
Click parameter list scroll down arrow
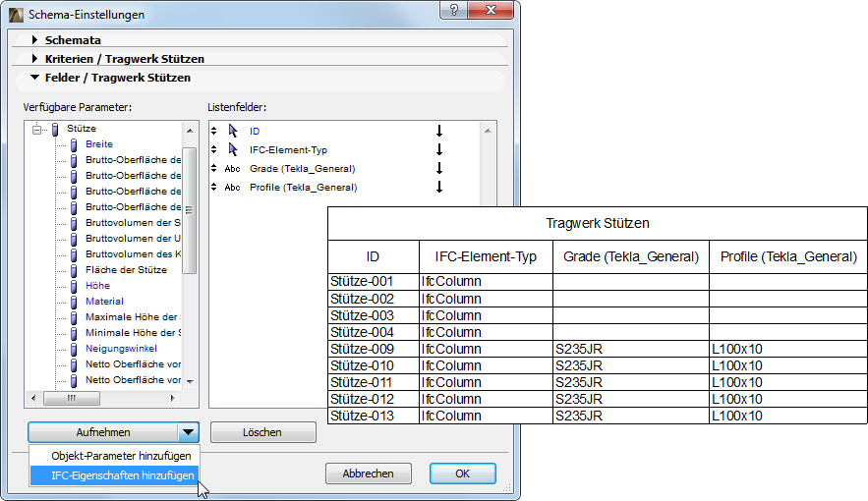point(190,381)
